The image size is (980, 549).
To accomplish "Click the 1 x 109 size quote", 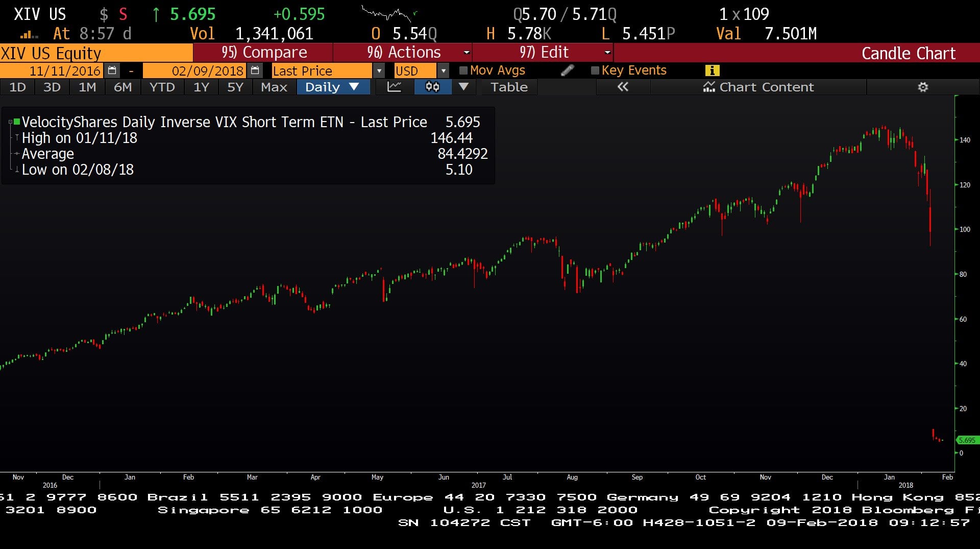I will (744, 14).
